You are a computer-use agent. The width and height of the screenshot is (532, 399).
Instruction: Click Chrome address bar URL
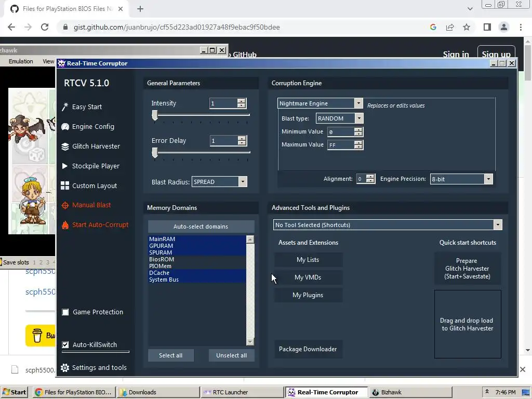pos(177,27)
